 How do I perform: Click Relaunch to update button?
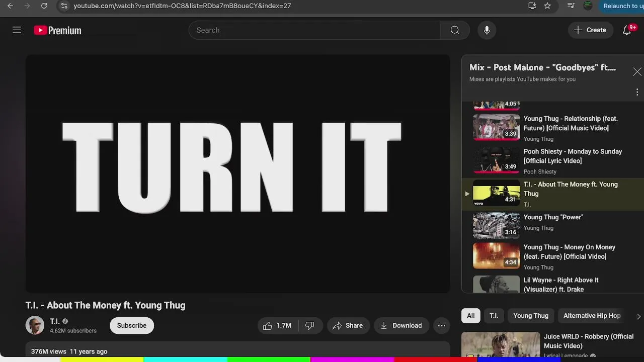point(622,6)
